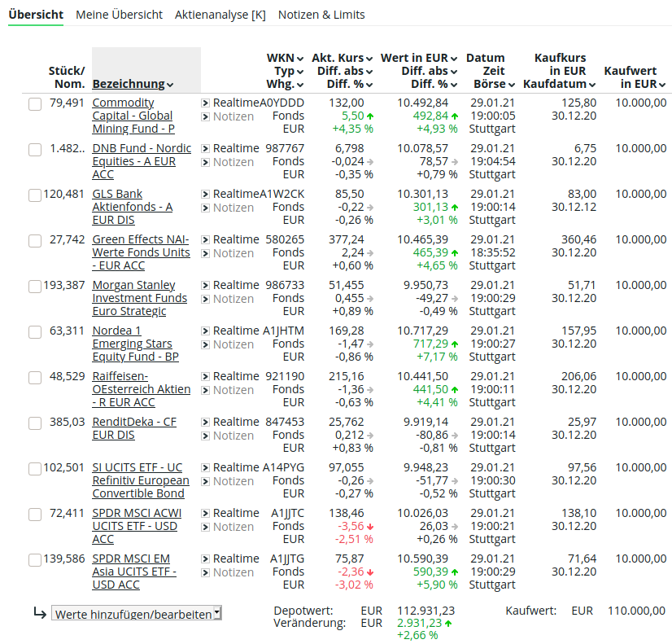Click Notizen arrow icon for Nordea 1 row

(x=205, y=344)
